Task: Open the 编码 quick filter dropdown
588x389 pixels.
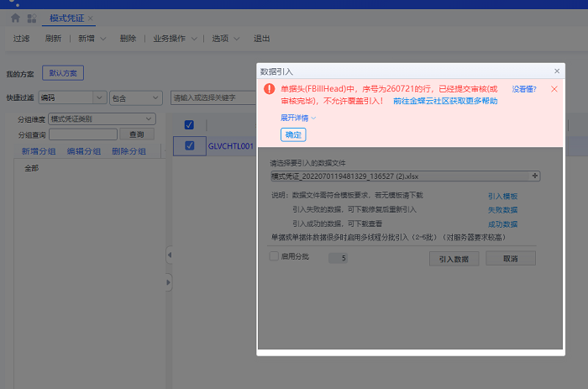Action: pyautogui.click(x=72, y=97)
